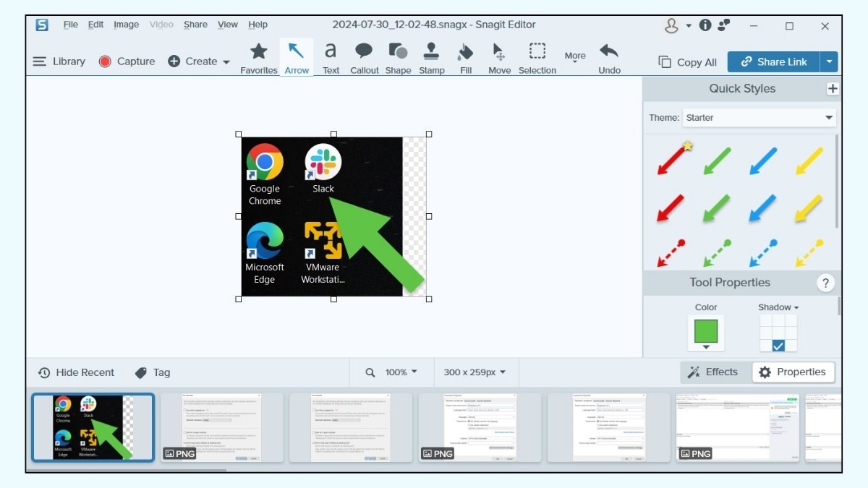Viewport: 868px width, 488px height.
Task: Open the Theme Starter dropdown
Action: [x=759, y=118]
